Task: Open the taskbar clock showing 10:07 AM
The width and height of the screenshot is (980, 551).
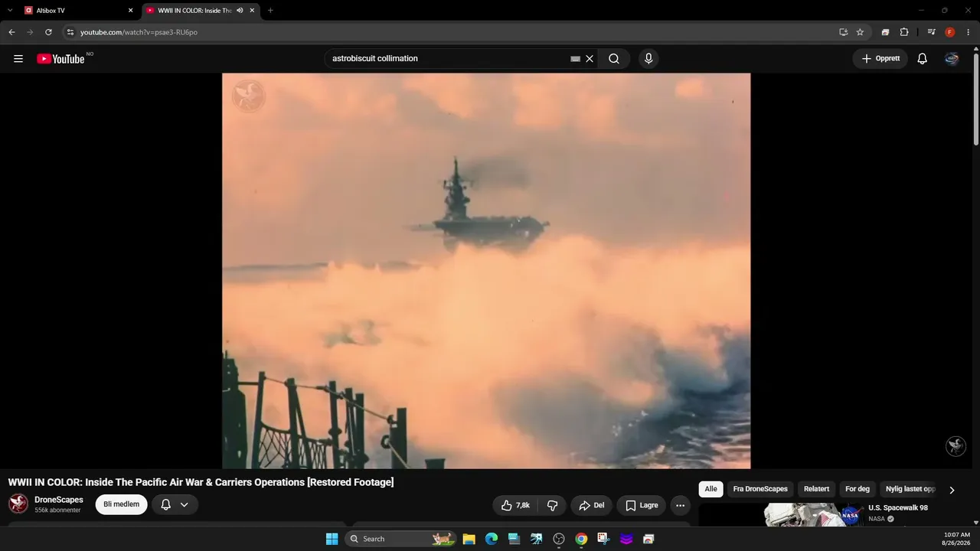Action: tap(957, 539)
